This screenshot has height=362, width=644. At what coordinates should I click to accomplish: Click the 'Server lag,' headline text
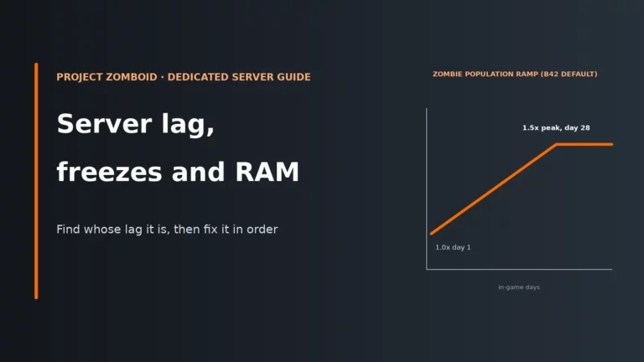click(136, 125)
